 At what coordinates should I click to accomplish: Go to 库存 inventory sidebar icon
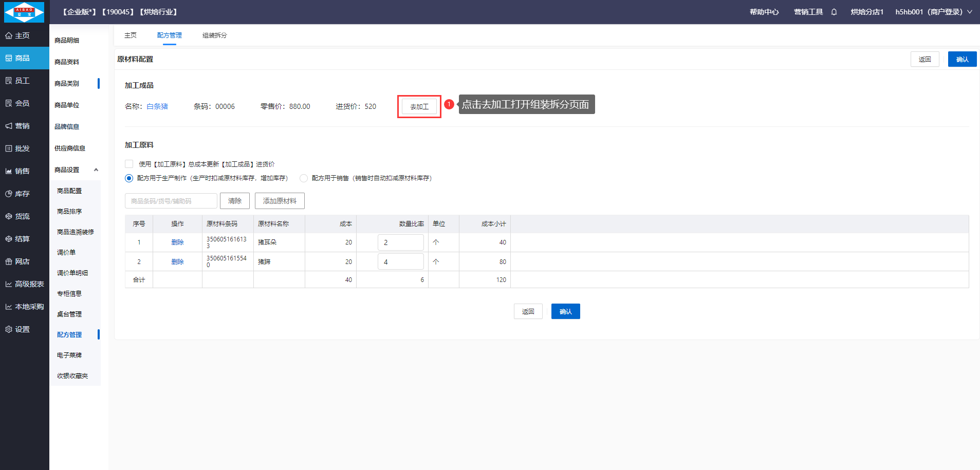tap(9, 194)
